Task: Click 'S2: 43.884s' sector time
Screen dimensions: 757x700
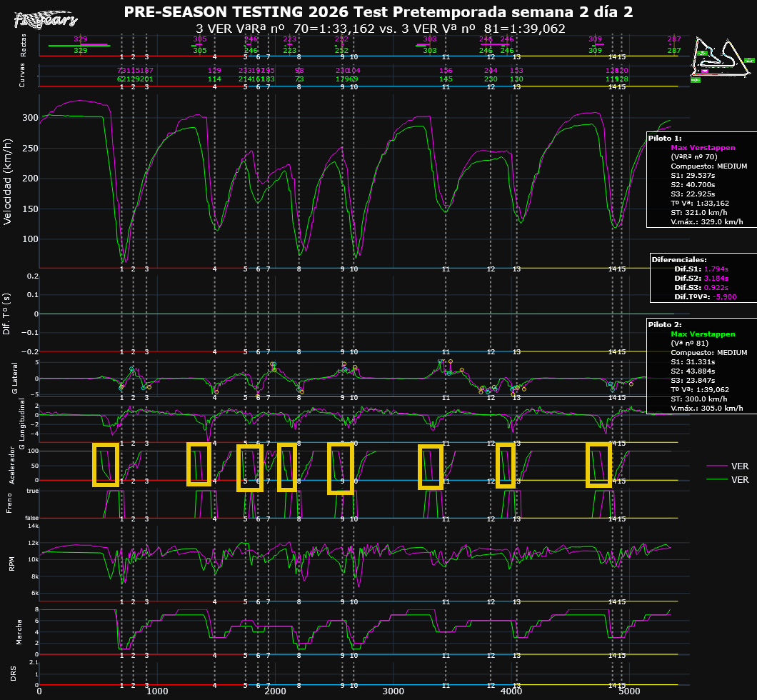Action: (693, 371)
